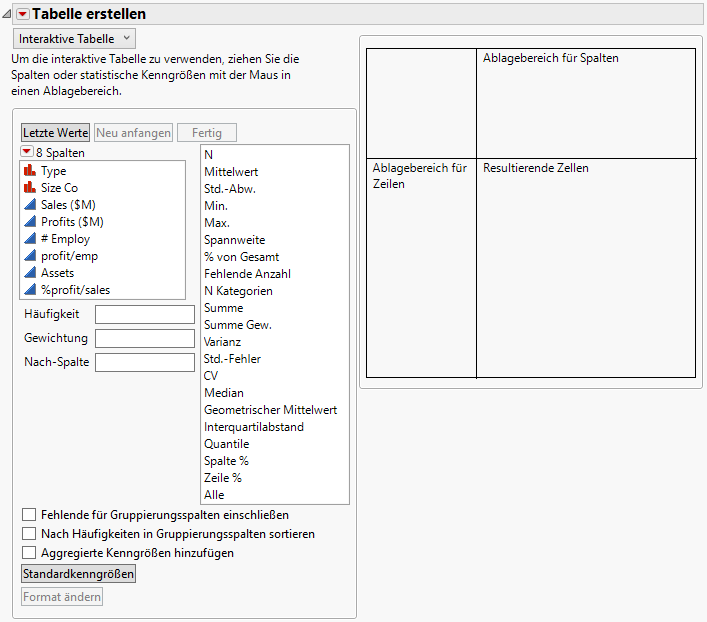Enable Fehlende für Gruppierungsspalten einschließen checkbox
Image resolution: width=707 pixels, height=622 pixels.
[29, 515]
